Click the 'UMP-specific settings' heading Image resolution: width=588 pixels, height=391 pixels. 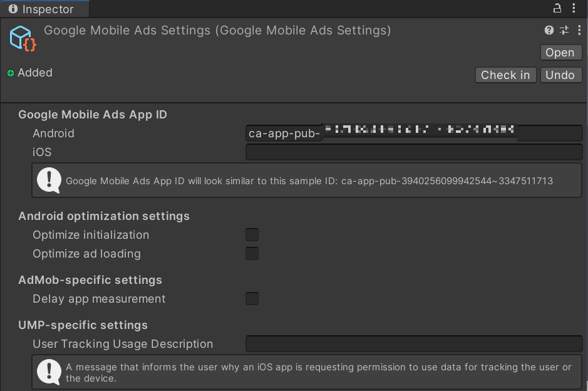(83, 325)
